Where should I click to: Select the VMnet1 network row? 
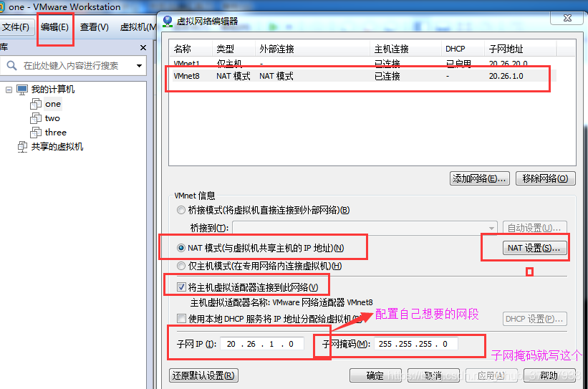click(362, 63)
